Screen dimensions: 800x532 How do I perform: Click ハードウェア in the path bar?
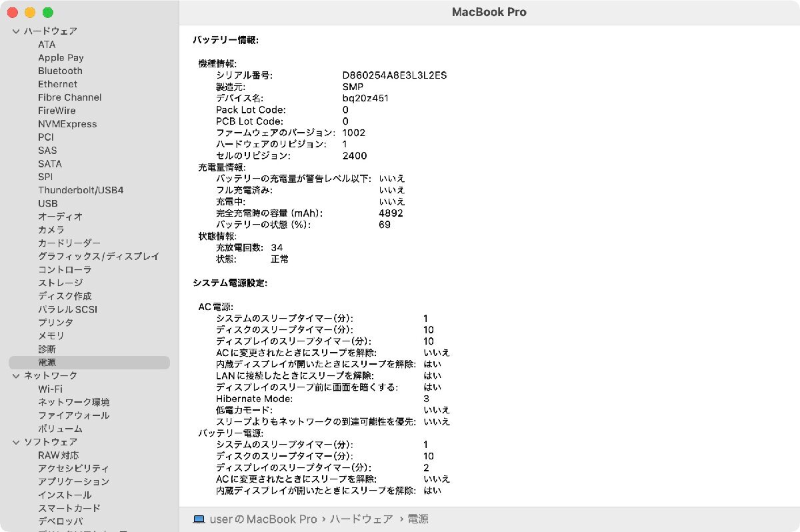[x=361, y=519]
